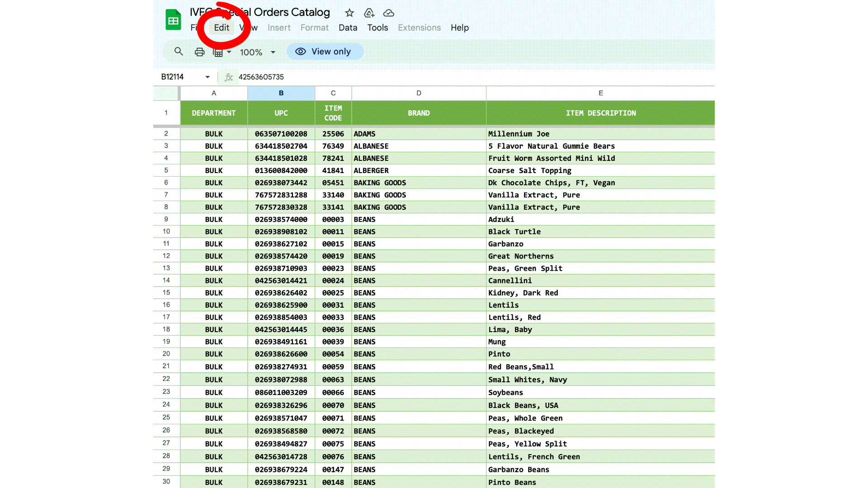Screen dimensions: 868x488
Task: Open Google Sheets home via the green Sheets icon
Action: click(173, 19)
